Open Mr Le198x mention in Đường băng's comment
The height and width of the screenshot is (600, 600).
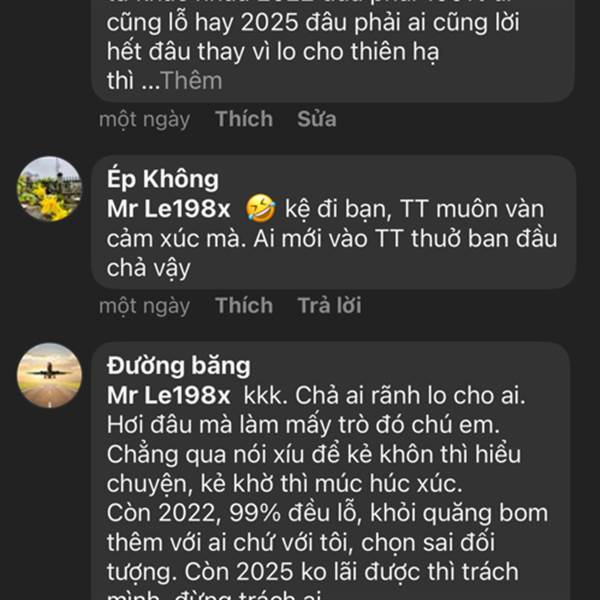click(168, 395)
